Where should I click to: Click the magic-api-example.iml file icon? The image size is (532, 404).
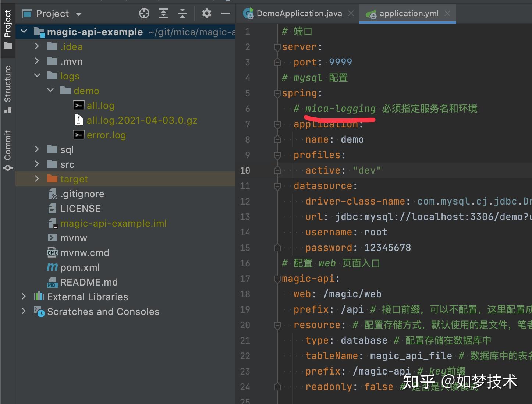pyautogui.click(x=53, y=223)
